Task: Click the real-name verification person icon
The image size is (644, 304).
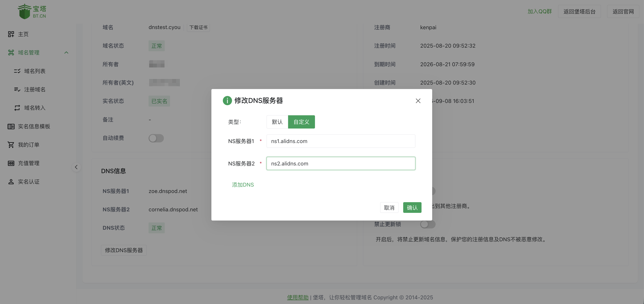Action: tap(11, 182)
